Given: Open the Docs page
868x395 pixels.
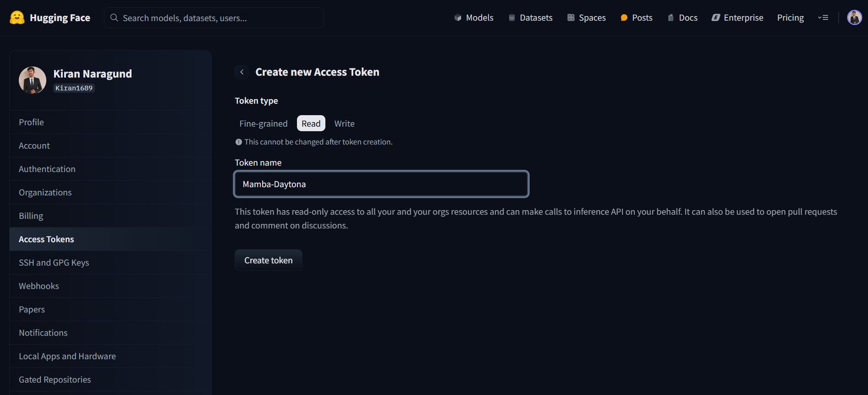Looking at the screenshot, I should (x=683, y=18).
